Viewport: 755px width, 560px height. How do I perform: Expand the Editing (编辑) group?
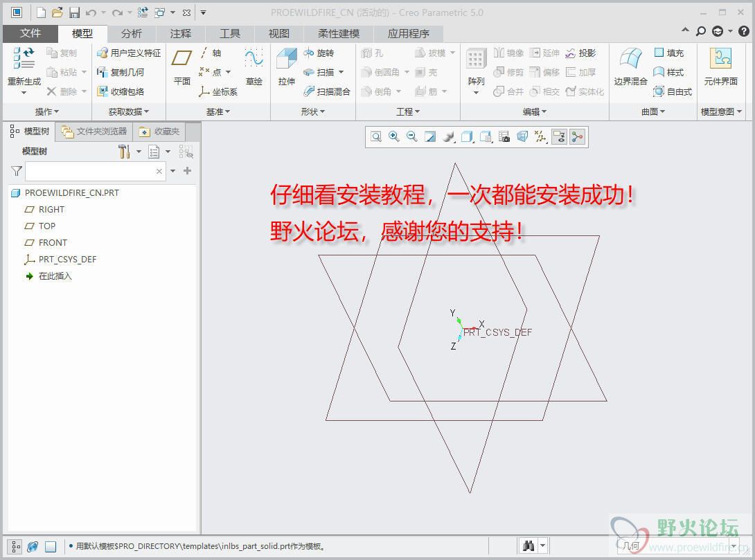535,111
